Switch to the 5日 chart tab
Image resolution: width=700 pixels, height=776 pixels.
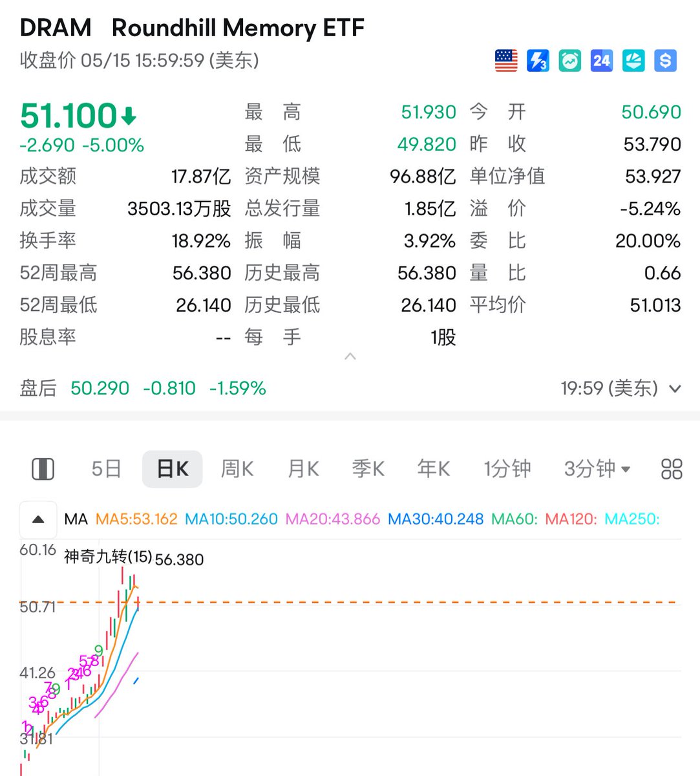click(x=107, y=468)
